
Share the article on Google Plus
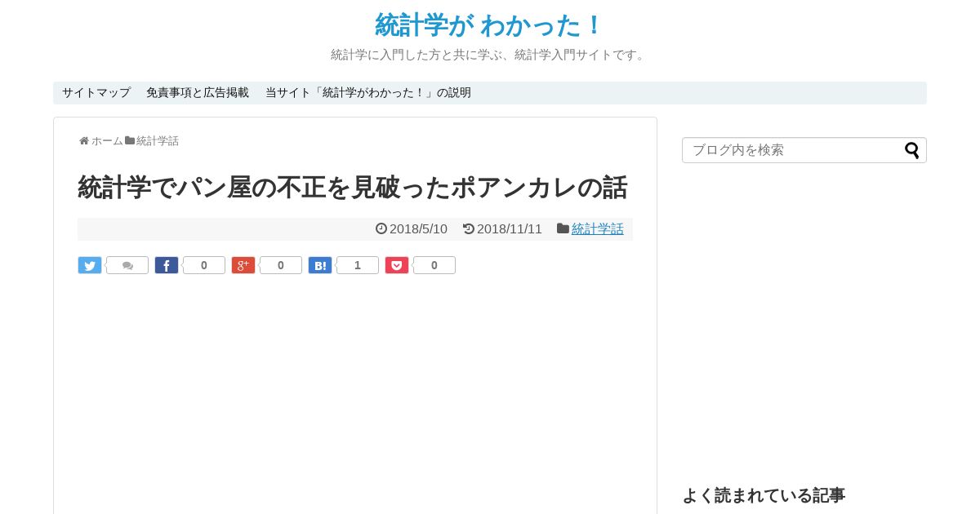point(243,265)
